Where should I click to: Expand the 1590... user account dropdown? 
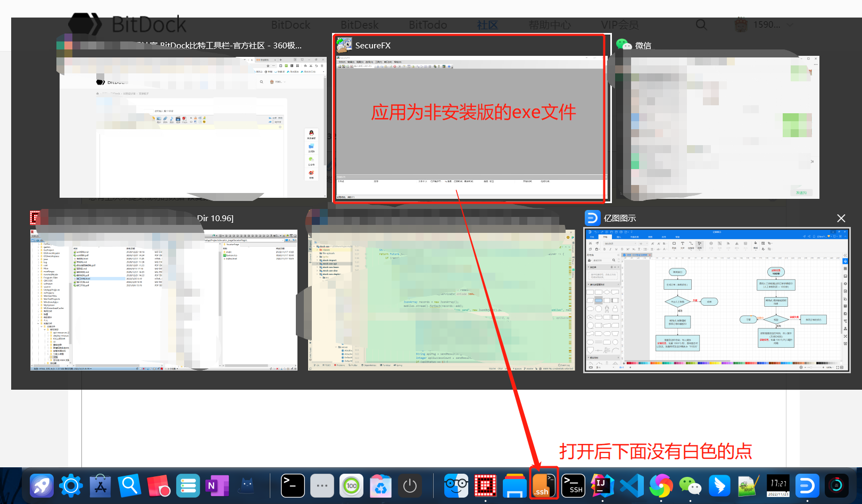(764, 24)
